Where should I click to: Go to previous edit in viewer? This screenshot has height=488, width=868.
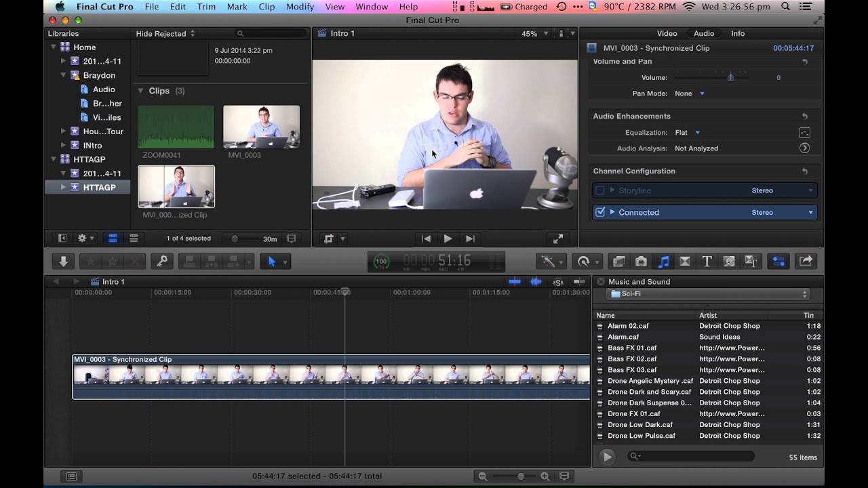[x=426, y=239]
